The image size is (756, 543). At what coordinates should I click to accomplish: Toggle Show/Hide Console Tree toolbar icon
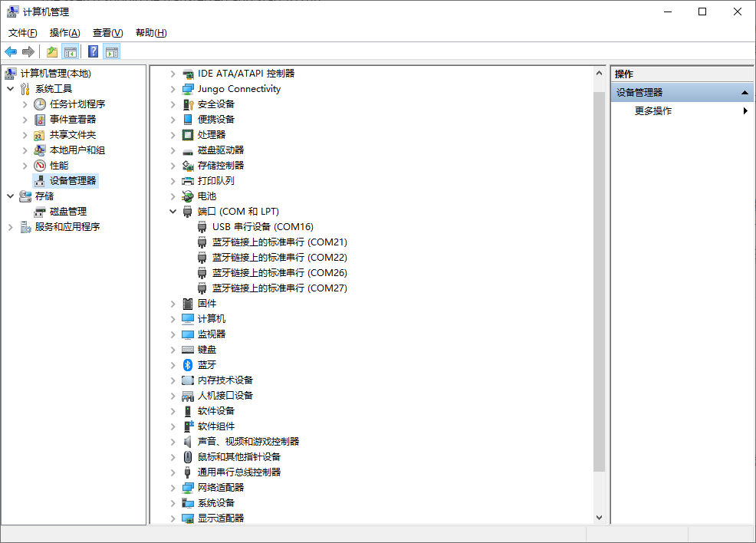coord(71,51)
